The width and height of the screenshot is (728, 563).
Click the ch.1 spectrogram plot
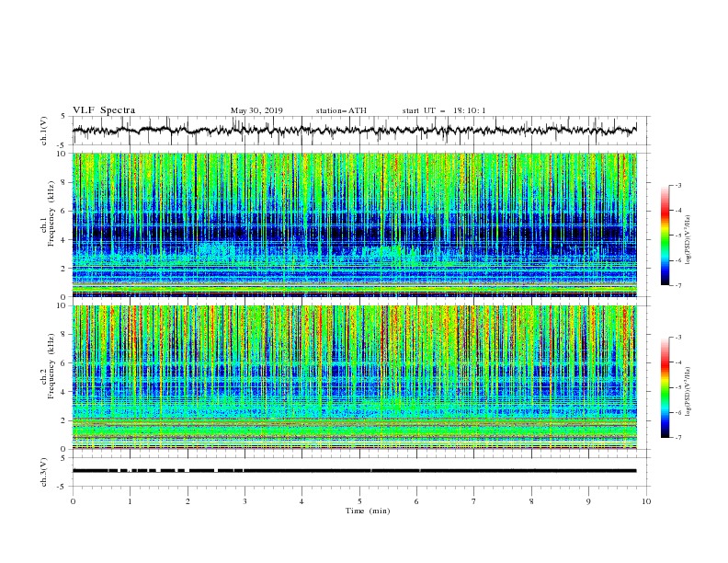pyautogui.click(x=355, y=224)
